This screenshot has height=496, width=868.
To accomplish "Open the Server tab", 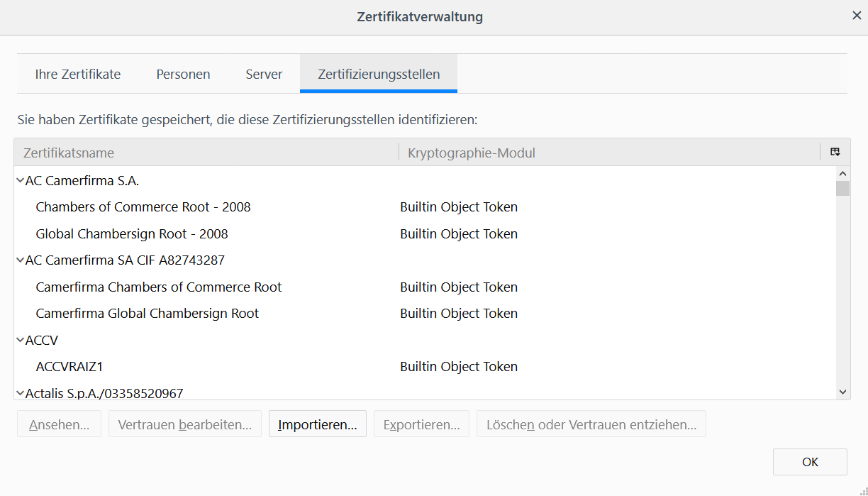I will 264,74.
